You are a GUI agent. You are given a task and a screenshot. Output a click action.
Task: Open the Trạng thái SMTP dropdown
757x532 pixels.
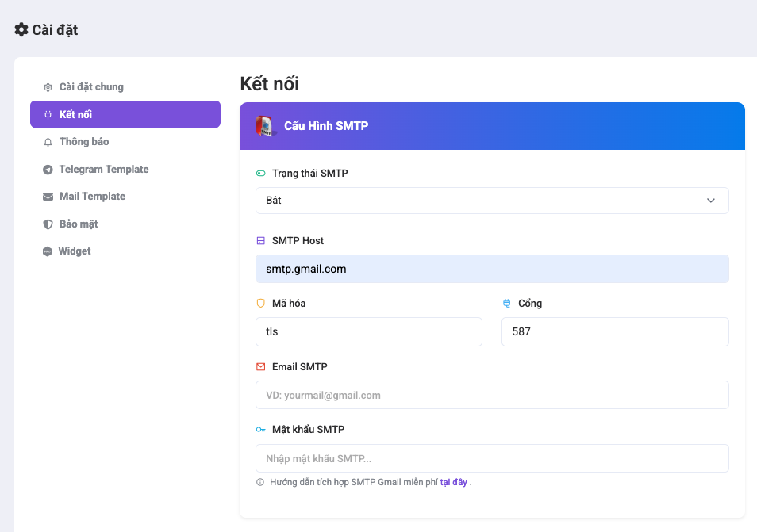click(492, 201)
